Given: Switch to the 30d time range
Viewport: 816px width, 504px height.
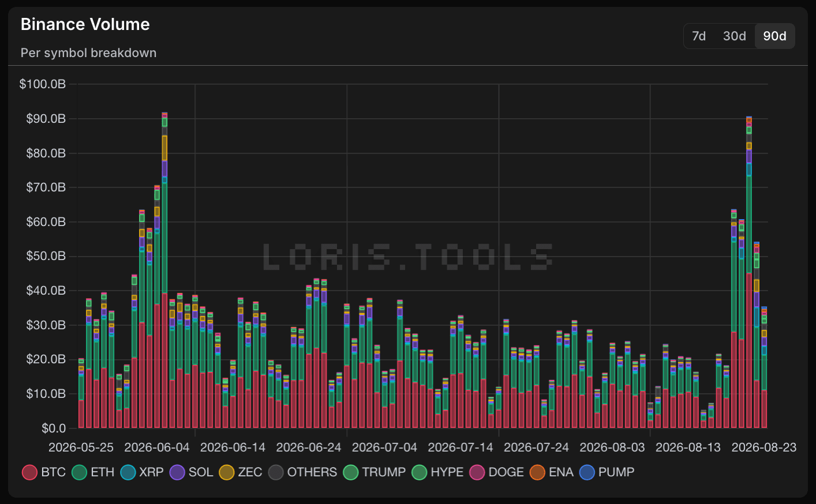Looking at the screenshot, I should (734, 36).
